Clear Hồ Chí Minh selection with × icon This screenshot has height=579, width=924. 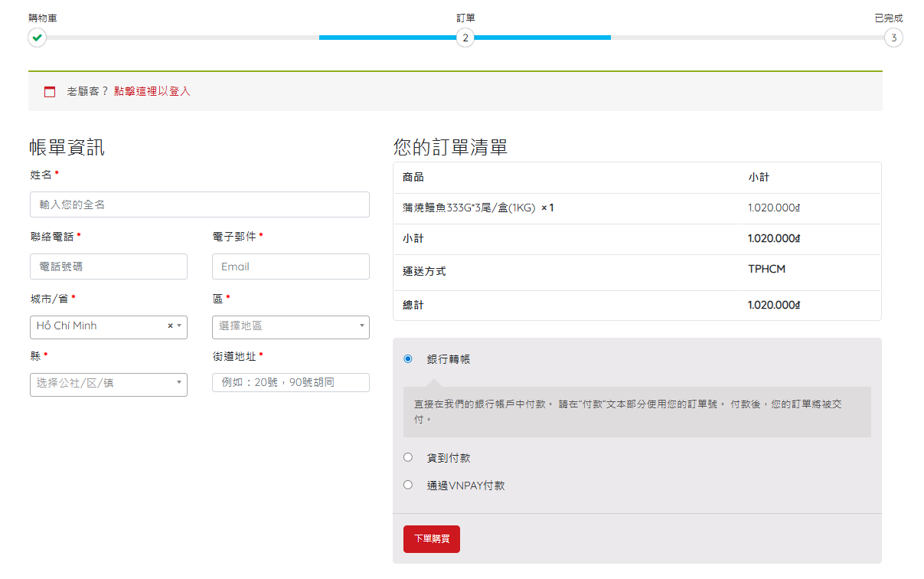(170, 326)
